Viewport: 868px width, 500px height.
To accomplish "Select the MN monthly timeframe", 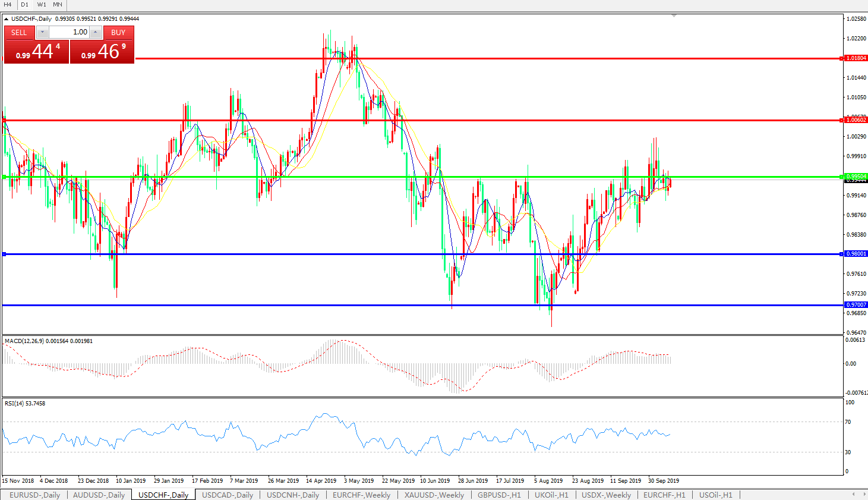I will pyautogui.click(x=58, y=5).
